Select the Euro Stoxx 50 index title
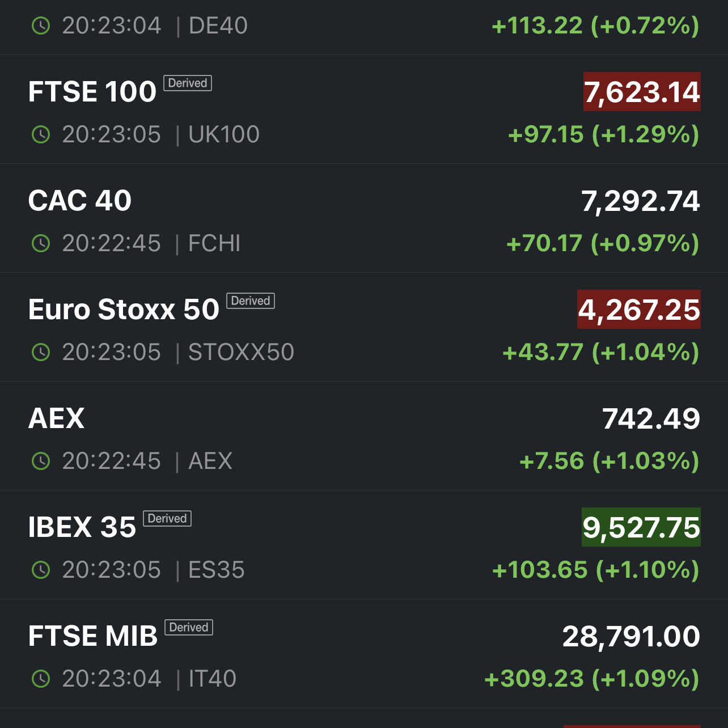This screenshot has height=728, width=728. click(x=124, y=310)
